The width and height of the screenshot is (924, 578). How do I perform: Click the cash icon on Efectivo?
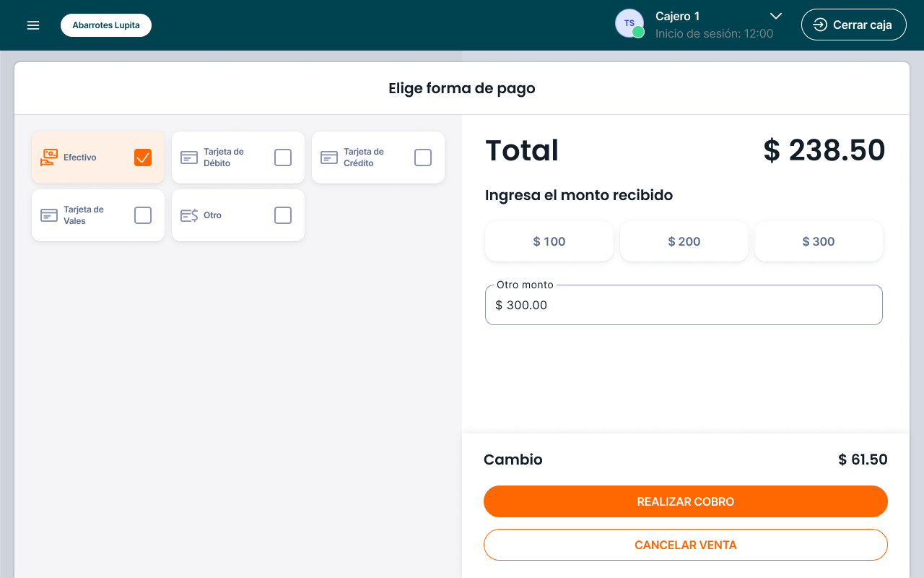point(49,158)
